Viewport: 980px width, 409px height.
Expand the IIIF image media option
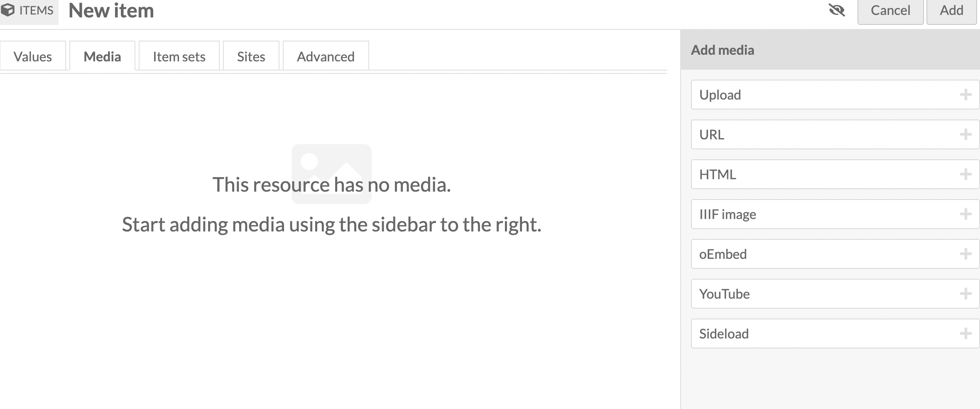coord(728,214)
